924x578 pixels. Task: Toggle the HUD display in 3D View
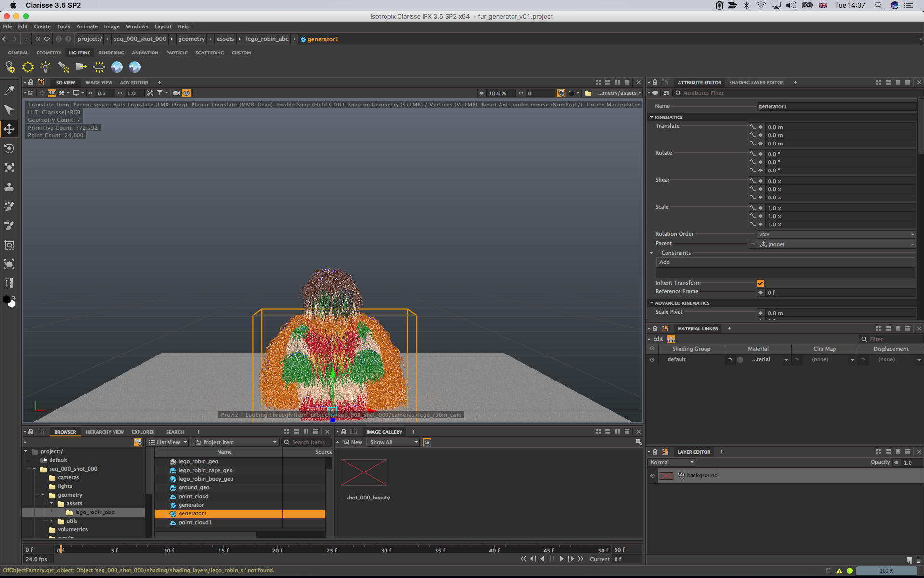(x=52, y=93)
